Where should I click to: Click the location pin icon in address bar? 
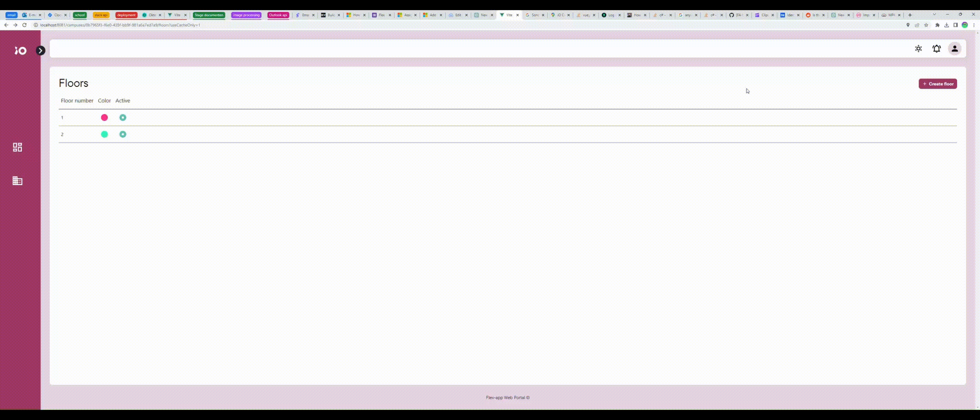click(x=908, y=25)
